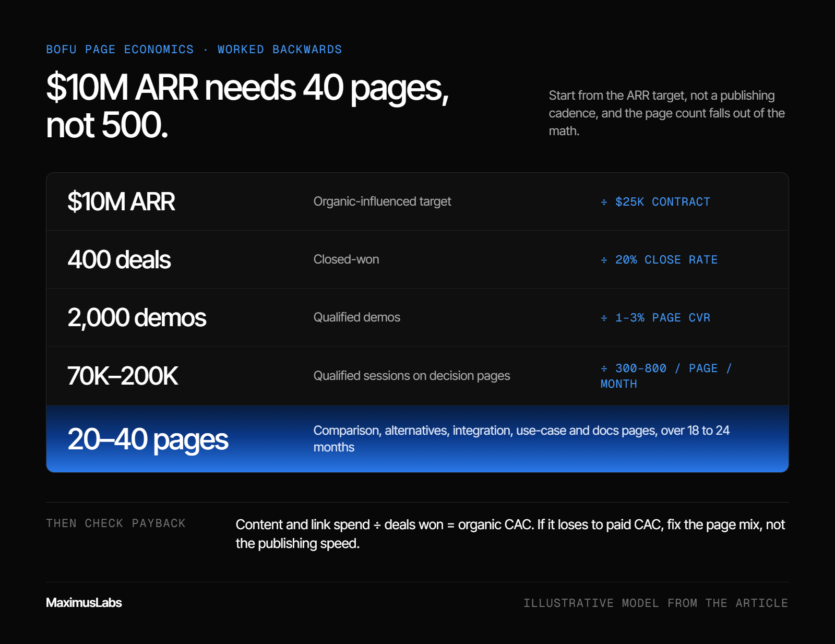
Task: Click the '70K–200K' value
Action: 123,376
